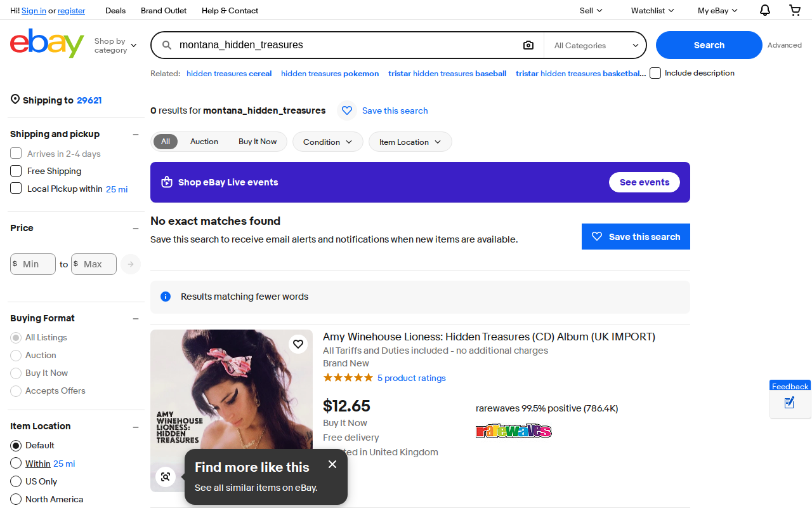Open the shopping cart icon

(x=795, y=10)
